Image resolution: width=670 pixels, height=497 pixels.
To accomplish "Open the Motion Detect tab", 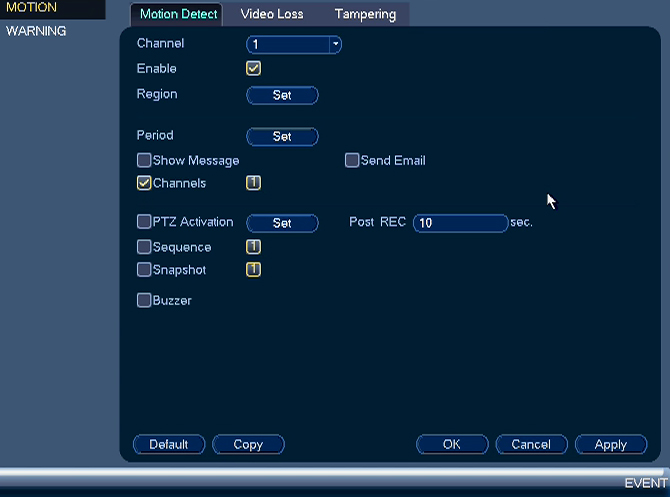I will pos(177,14).
